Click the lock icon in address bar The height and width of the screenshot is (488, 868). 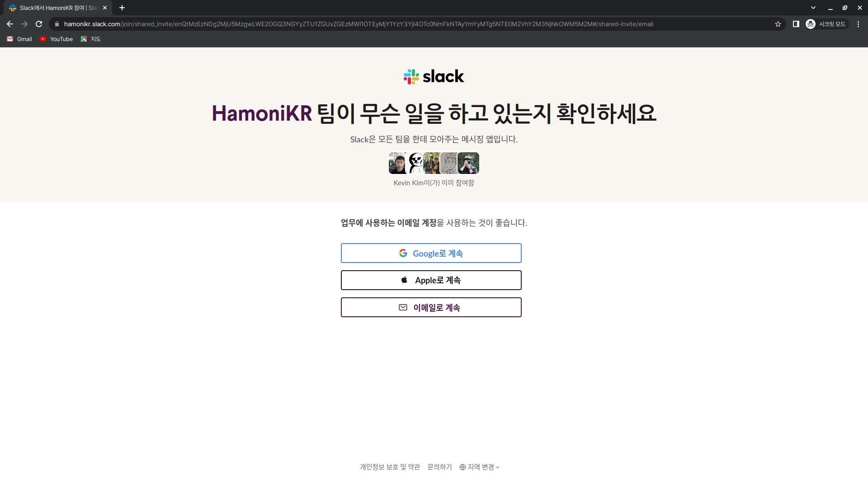(x=57, y=24)
